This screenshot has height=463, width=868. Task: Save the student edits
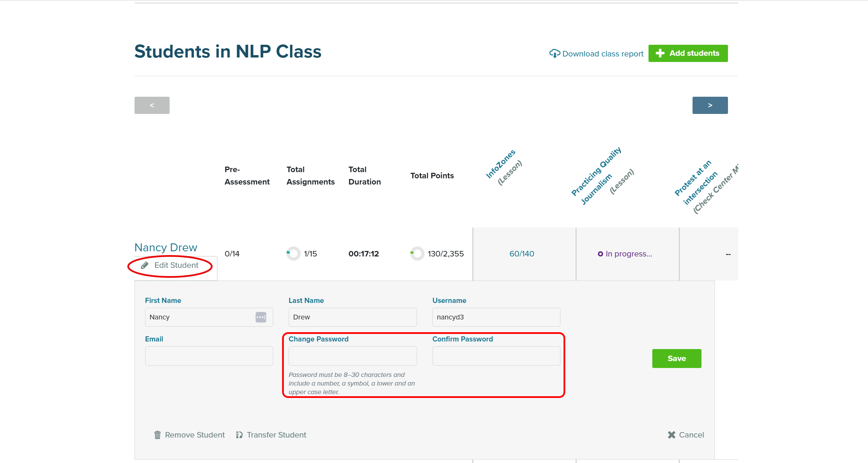pyautogui.click(x=676, y=358)
